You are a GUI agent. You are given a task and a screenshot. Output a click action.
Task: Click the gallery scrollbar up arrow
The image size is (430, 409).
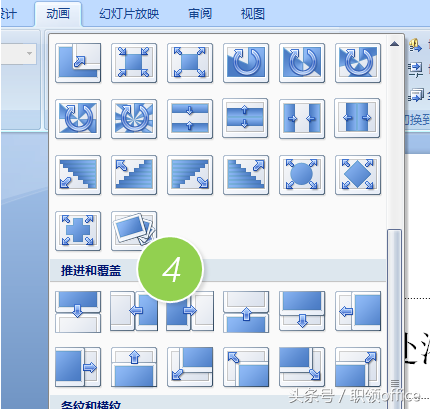tap(395, 44)
